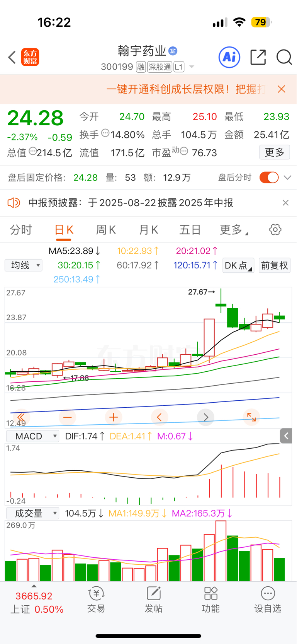
Task: Tap the 27.67 high marker on chart
Action: [201, 292]
